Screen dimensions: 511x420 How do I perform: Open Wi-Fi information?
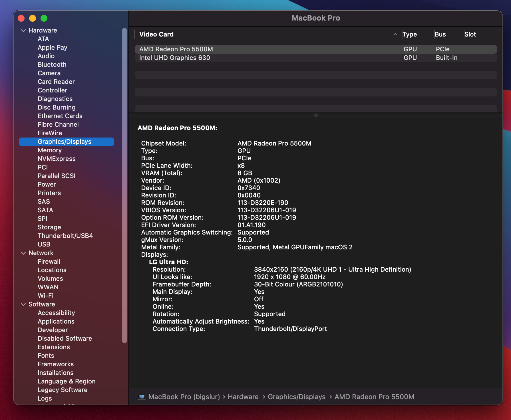(x=45, y=296)
